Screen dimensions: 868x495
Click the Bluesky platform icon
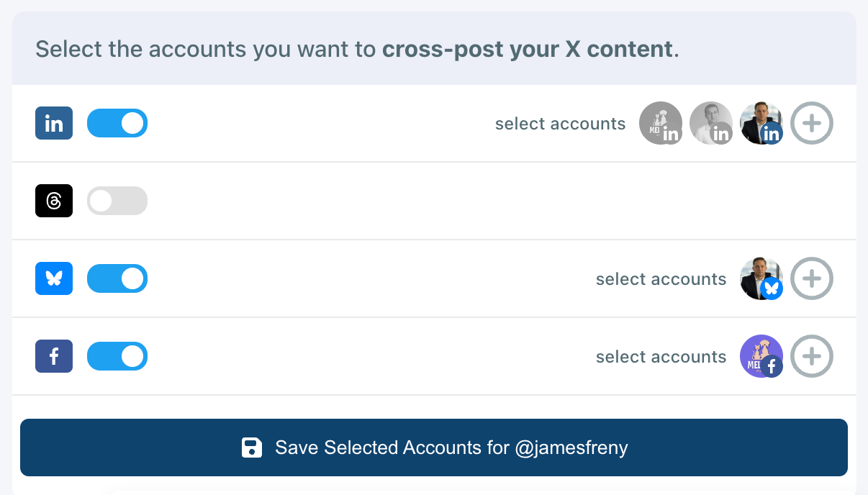click(x=54, y=278)
